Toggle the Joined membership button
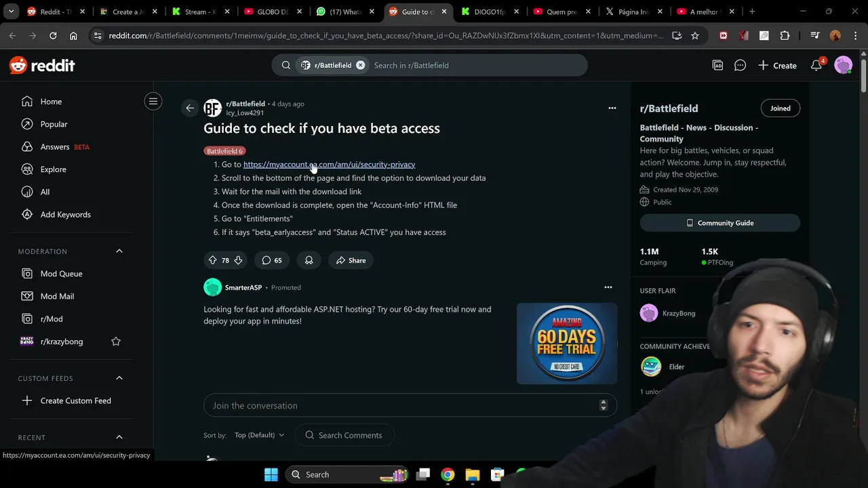This screenshot has width=868, height=488. tap(780, 108)
